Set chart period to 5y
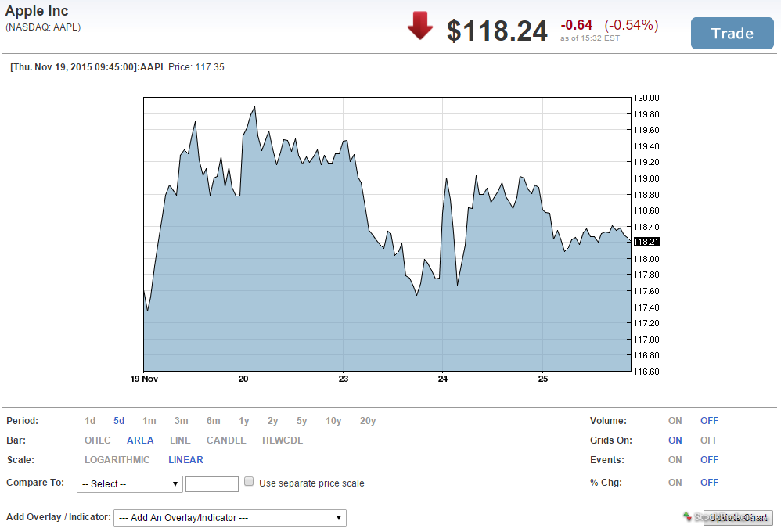The height and width of the screenshot is (532, 781). point(302,421)
